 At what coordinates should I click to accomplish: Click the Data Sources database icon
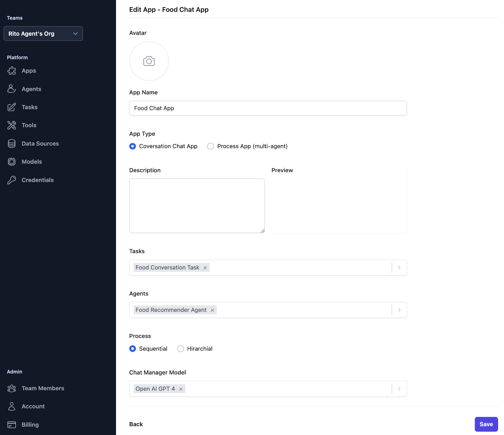click(x=12, y=143)
